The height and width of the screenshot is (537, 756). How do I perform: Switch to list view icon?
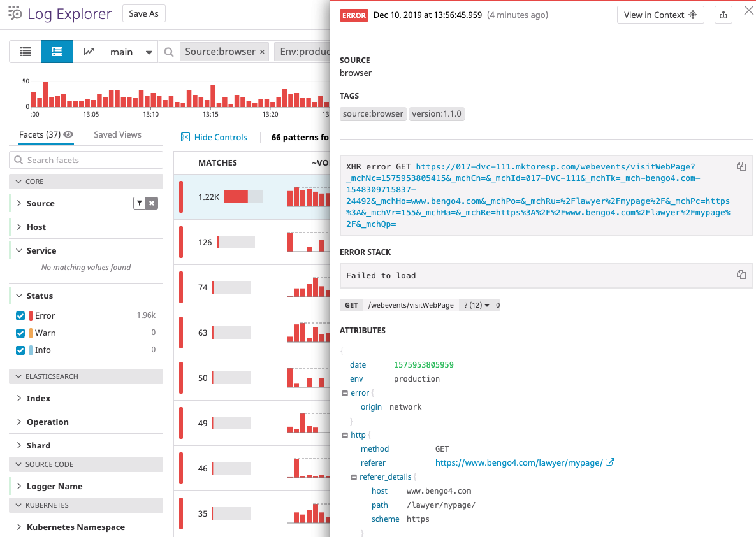tap(25, 52)
